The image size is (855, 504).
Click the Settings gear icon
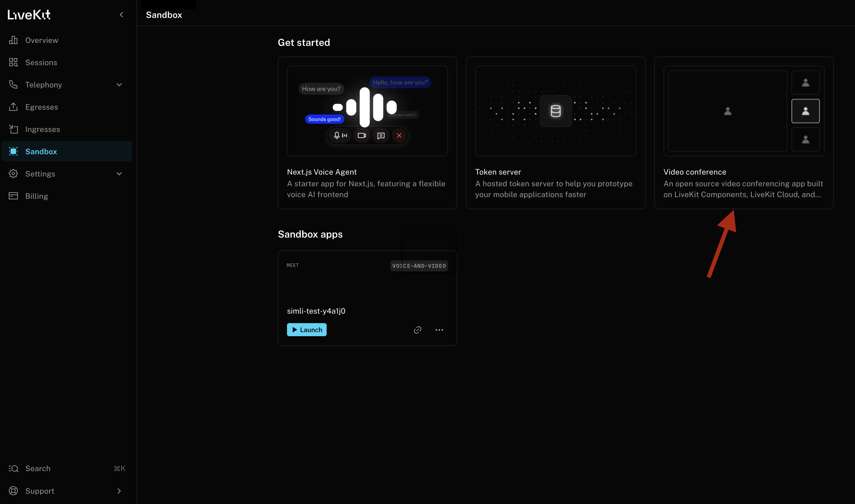tap(13, 174)
